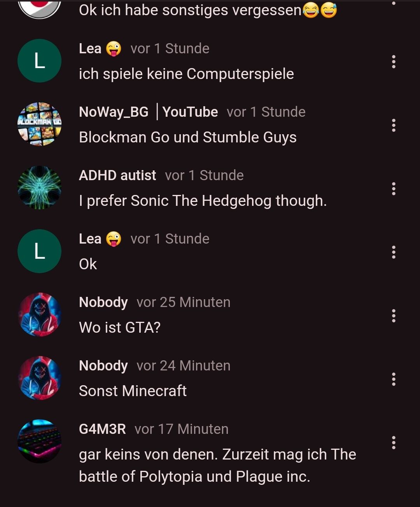This screenshot has height=507, width=420.
Task: Open options menu for Lea's Computerspiele comment
Action: click(394, 61)
